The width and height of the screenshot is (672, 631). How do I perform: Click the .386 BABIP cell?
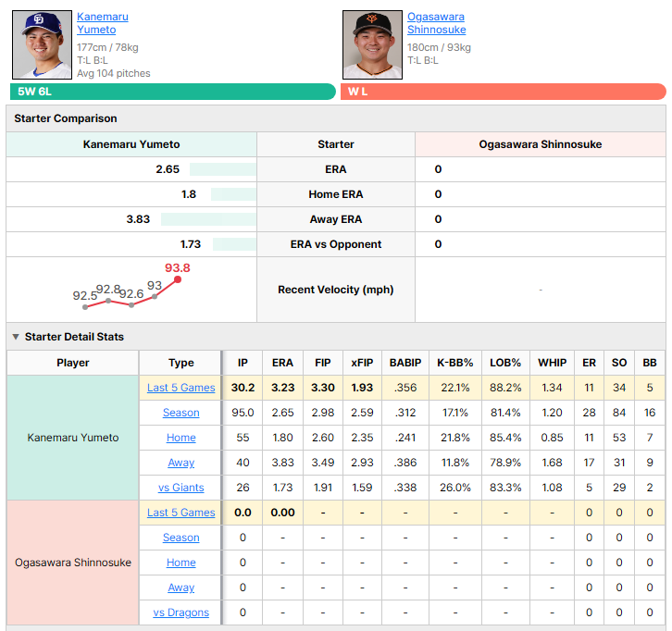pos(405,463)
